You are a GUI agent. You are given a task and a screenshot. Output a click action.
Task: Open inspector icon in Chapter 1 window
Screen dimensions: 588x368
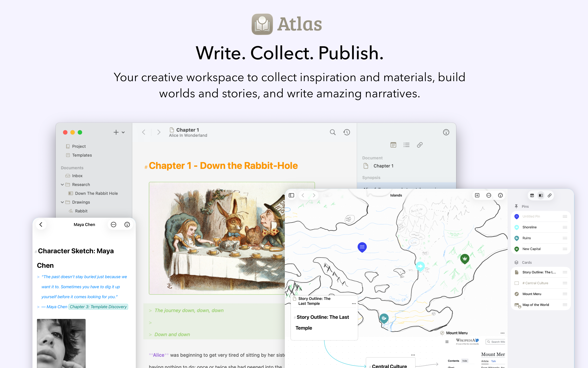point(446,132)
